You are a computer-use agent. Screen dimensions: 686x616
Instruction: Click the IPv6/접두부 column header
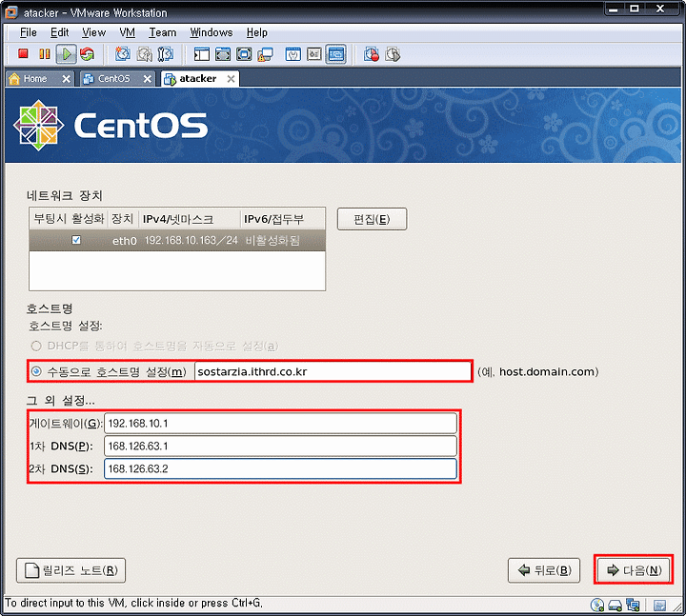pos(283,219)
